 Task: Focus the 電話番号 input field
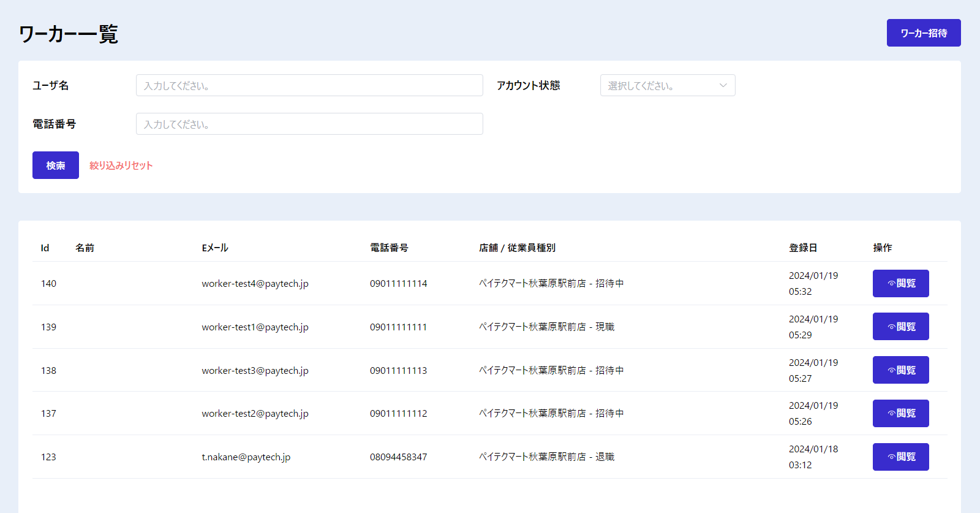(309, 124)
